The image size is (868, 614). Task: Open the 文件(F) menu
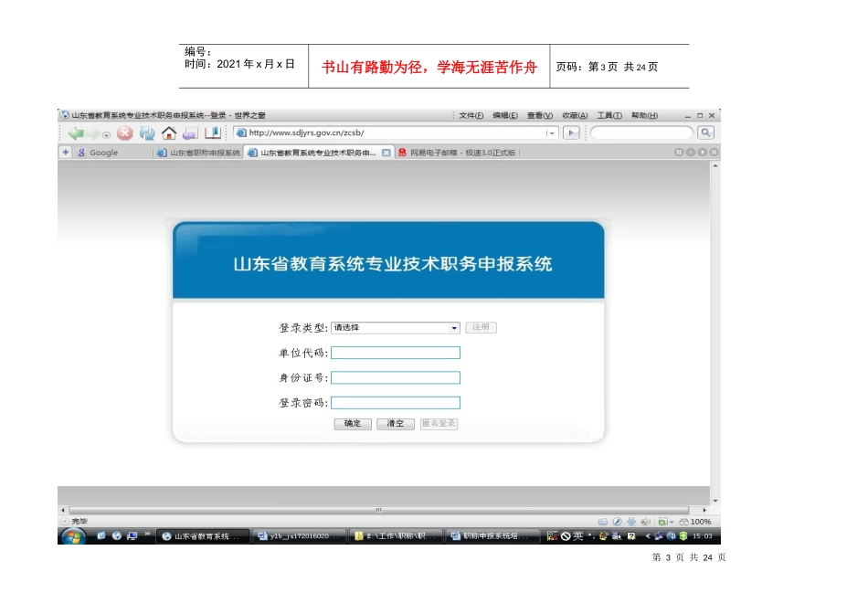point(471,115)
